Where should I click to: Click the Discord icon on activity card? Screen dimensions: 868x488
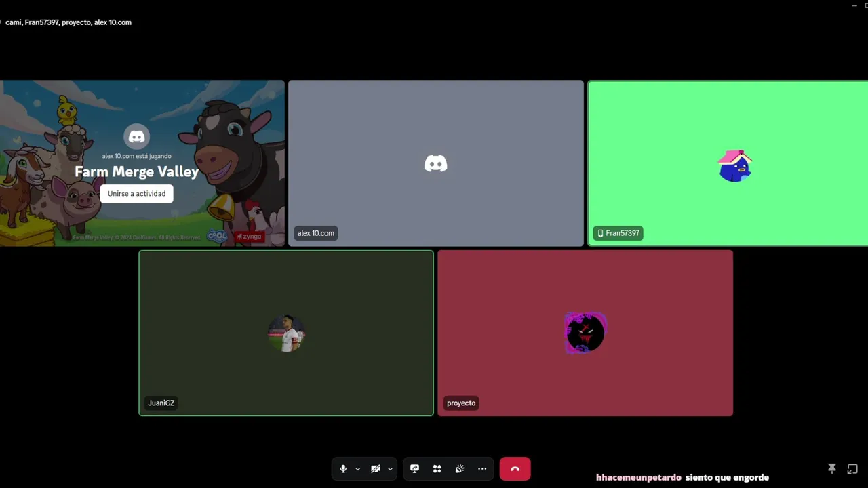(136, 137)
